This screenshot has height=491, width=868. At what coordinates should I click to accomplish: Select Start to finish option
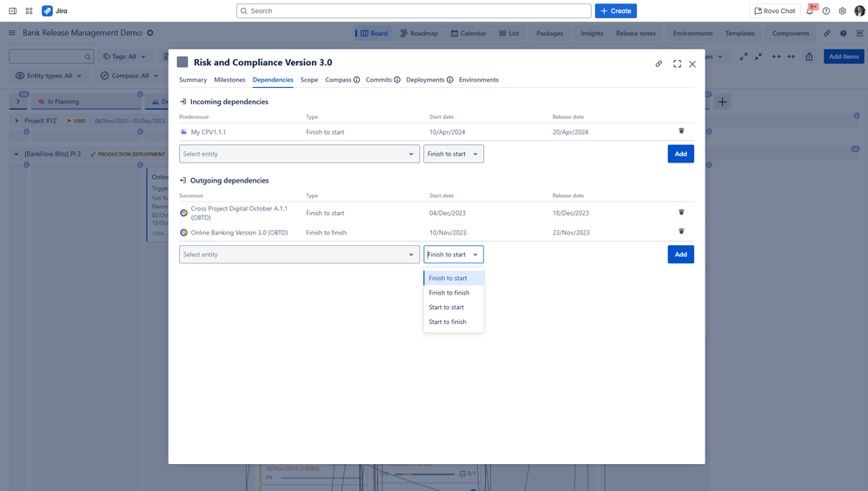(x=454, y=322)
